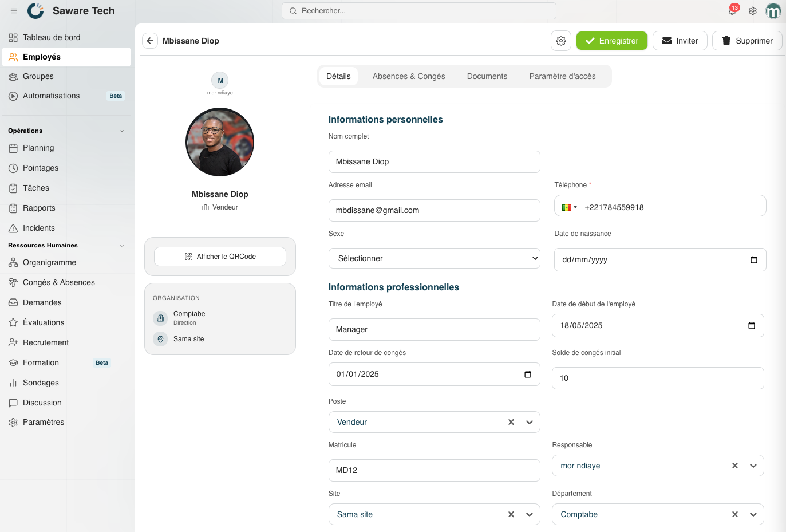Expand the Poste dropdown arrow
The width and height of the screenshot is (786, 532).
click(x=530, y=422)
